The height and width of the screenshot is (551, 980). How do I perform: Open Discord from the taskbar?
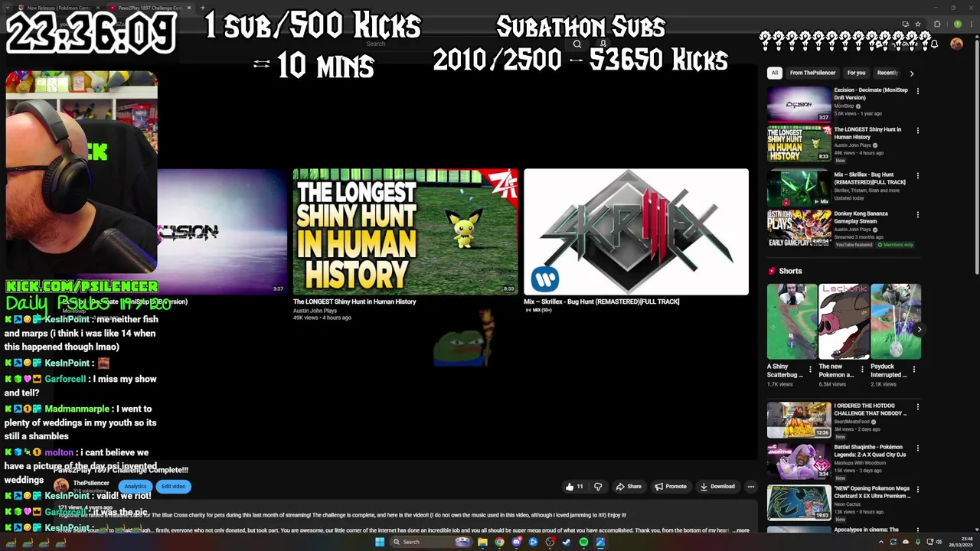click(x=516, y=542)
